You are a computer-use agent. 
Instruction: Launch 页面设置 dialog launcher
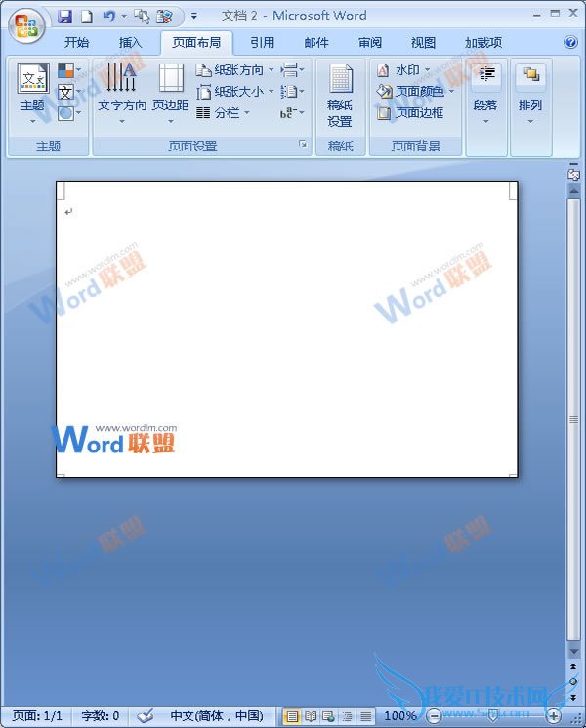303,144
